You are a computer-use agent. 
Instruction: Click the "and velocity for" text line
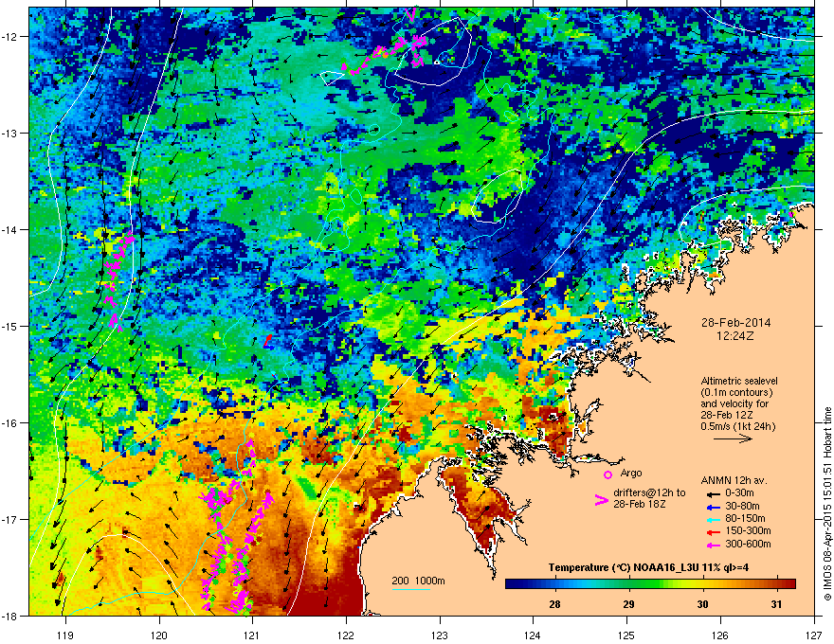[x=734, y=403]
